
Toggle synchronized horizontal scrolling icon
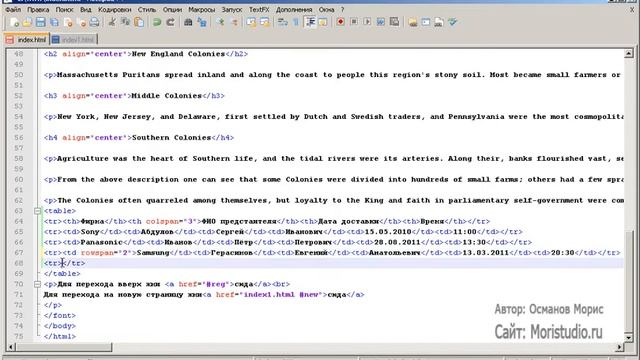coord(264,22)
